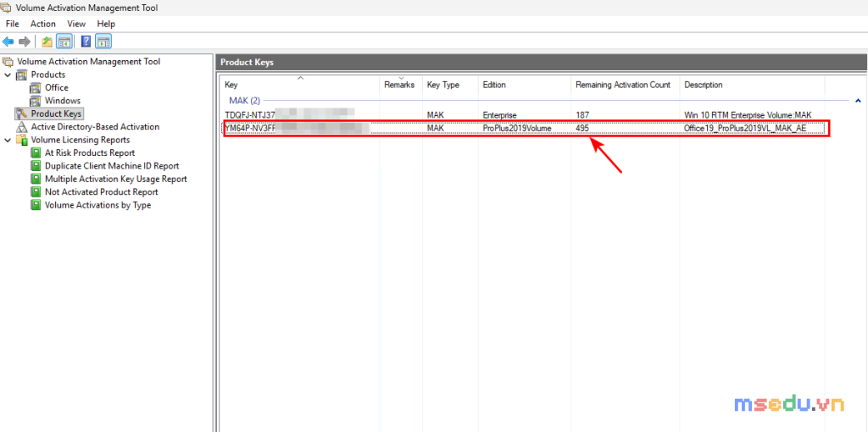The image size is (868, 432).
Task: Click the Not Activated Product Report icon
Action: click(36, 192)
